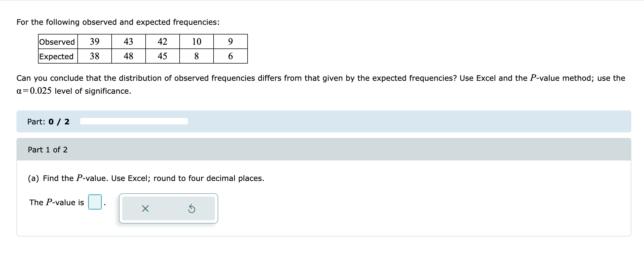Click the Observed frequency table
Screen dimensions: 644x255
coord(142,49)
